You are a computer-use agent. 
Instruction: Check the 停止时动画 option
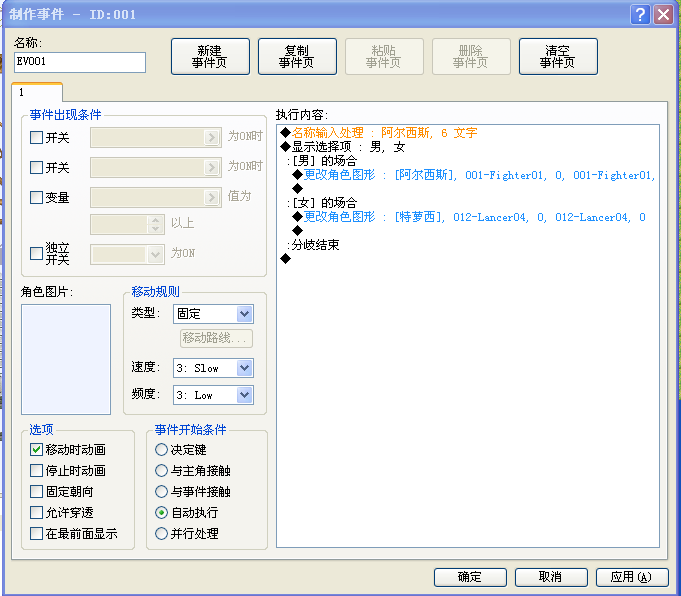36,470
